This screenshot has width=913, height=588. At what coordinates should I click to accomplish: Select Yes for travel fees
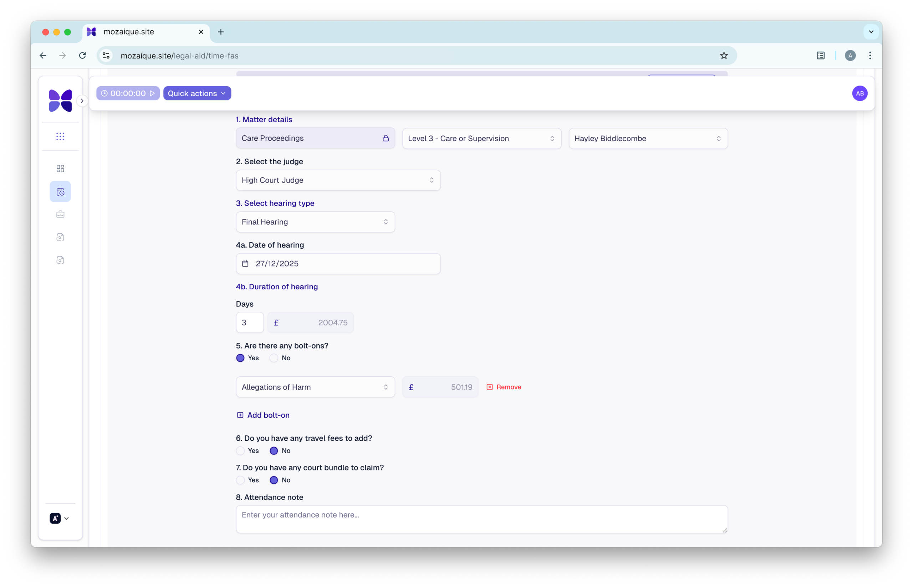pos(240,450)
